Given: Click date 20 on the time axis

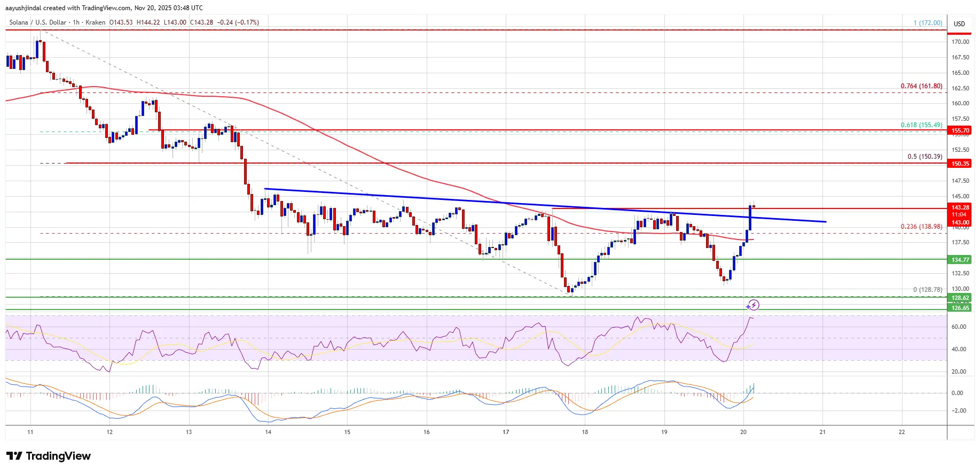Looking at the screenshot, I should pos(743,432).
